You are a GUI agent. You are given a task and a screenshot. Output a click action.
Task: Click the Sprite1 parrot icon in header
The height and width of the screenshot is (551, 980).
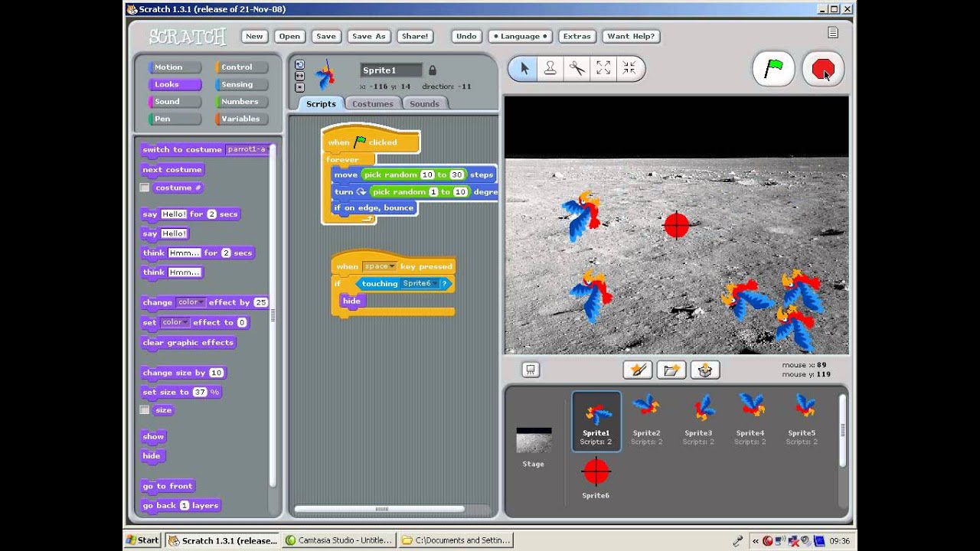pyautogui.click(x=325, y=75)
